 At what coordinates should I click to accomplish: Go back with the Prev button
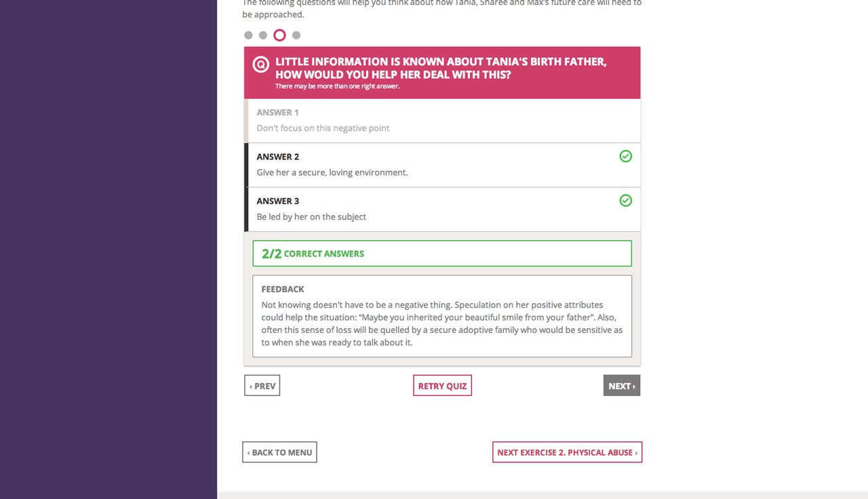262,386
